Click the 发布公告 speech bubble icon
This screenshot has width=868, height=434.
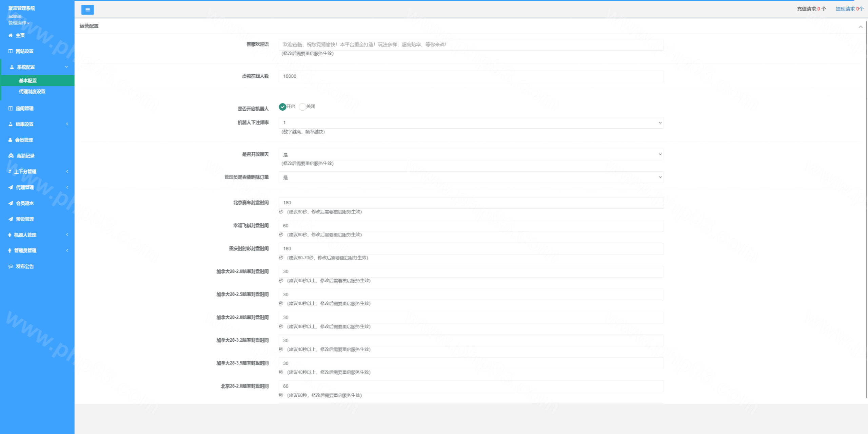(11, 266)
